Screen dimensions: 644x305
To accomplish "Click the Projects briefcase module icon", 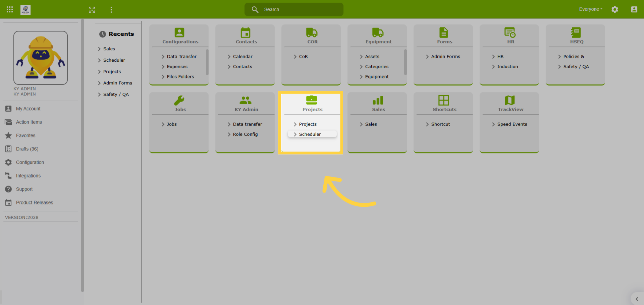I will [x=312, y=100].
